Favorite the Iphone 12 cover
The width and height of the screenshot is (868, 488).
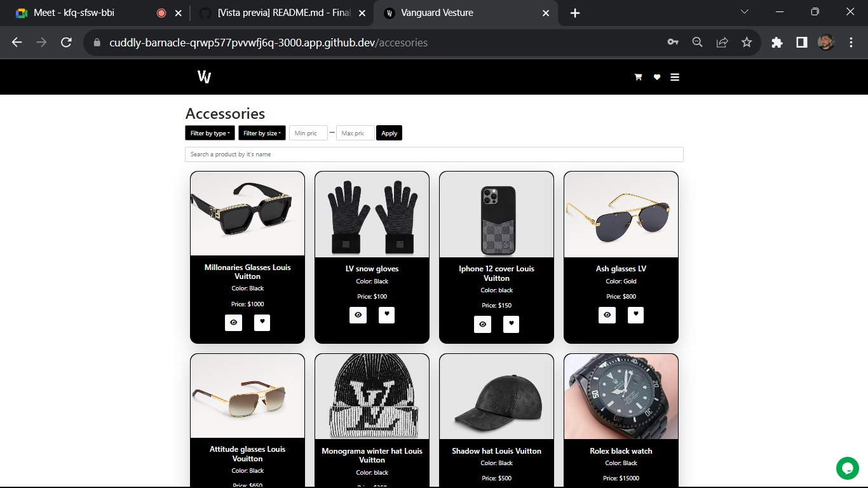(511, 324)
